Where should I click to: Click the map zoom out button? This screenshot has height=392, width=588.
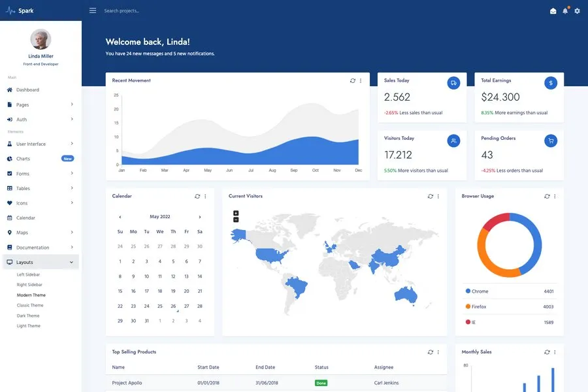click(236, 220)
